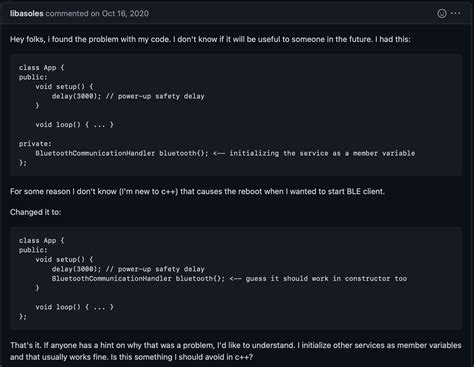The width and height of the screenshot is (474, 367).
Task: Click the 'Hey folks, i found the problem' paragraph
Action: tap(210, 39)
